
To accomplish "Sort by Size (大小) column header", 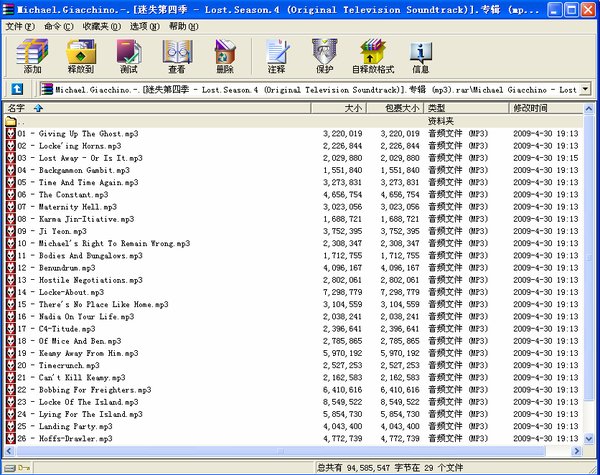I will click(339, 108).
